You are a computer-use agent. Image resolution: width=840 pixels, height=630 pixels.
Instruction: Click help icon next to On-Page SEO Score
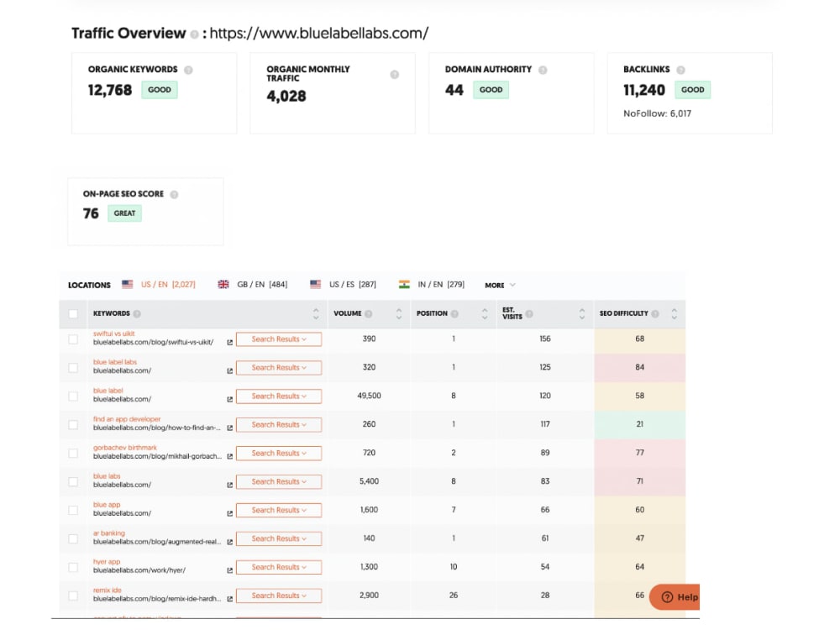coord(174,195)
